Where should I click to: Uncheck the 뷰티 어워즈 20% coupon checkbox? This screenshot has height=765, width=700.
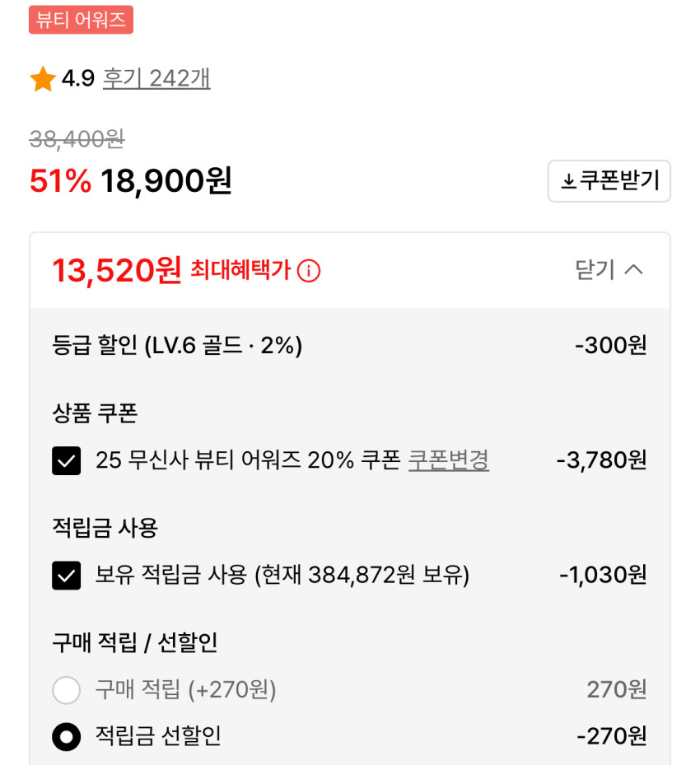point(67,461)
